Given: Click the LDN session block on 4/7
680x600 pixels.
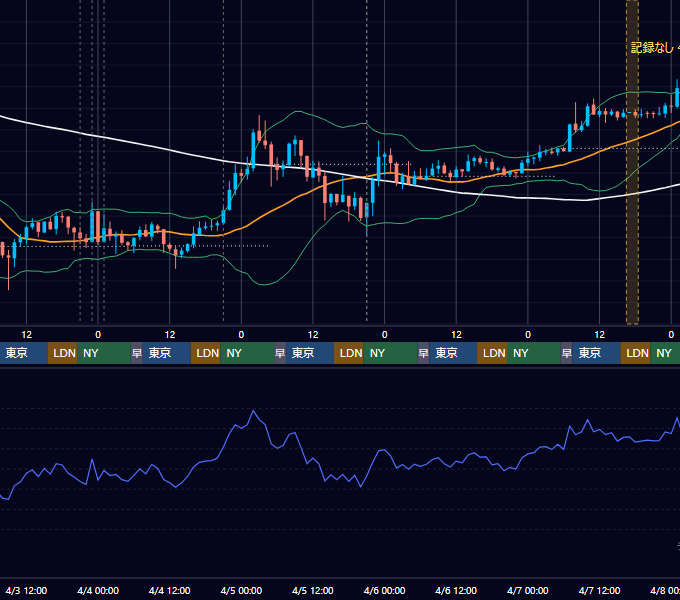Looking at the screenshot, I should point(636,353).
